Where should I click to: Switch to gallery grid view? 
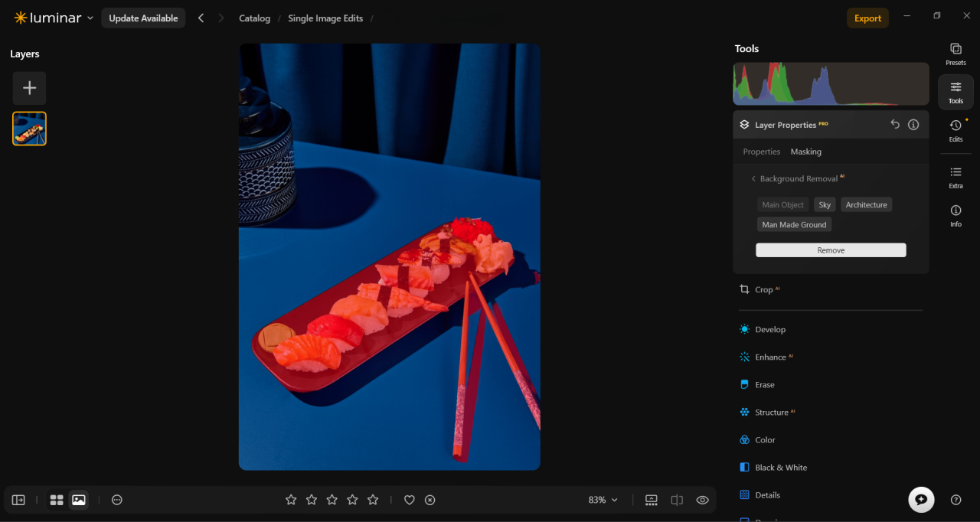[x=57, y=500]
